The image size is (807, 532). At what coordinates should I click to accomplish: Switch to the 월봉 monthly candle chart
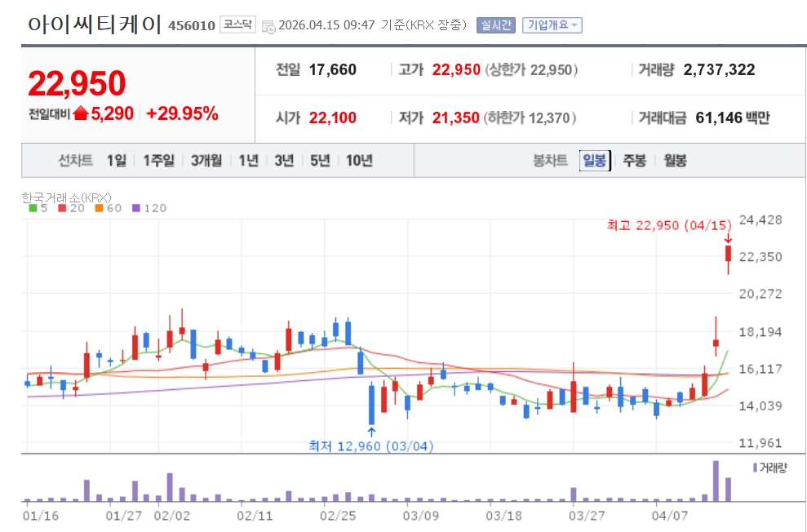(x=675, y=161)
